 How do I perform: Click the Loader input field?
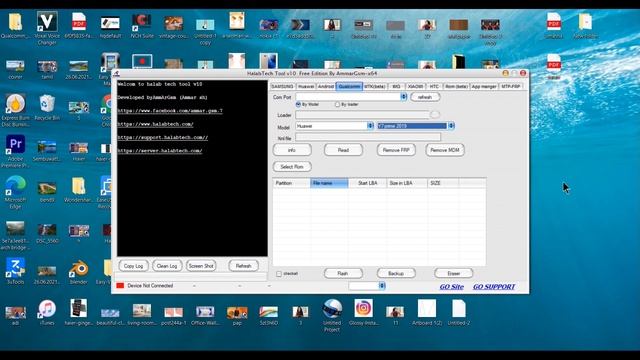(x=362, y=115)
